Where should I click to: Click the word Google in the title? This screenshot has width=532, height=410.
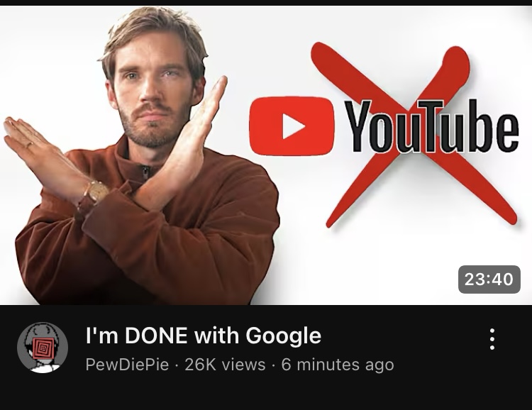coord(283,336)
